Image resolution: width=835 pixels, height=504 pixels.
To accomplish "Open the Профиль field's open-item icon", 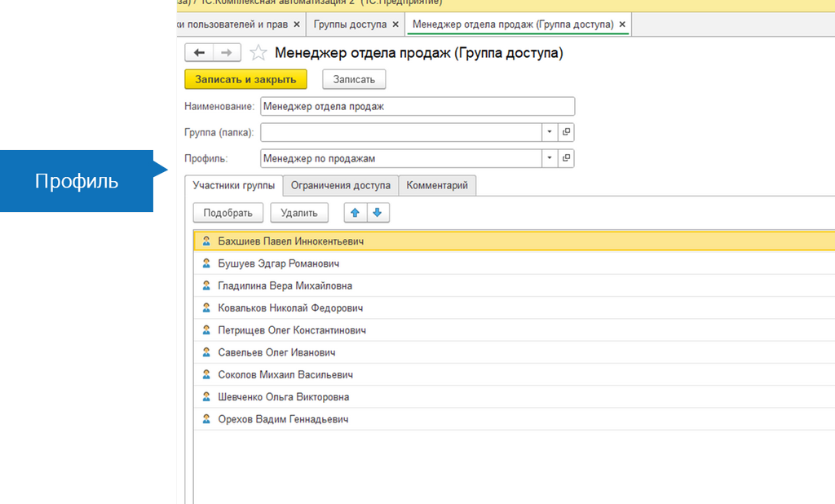I will [x=566, y=158].
